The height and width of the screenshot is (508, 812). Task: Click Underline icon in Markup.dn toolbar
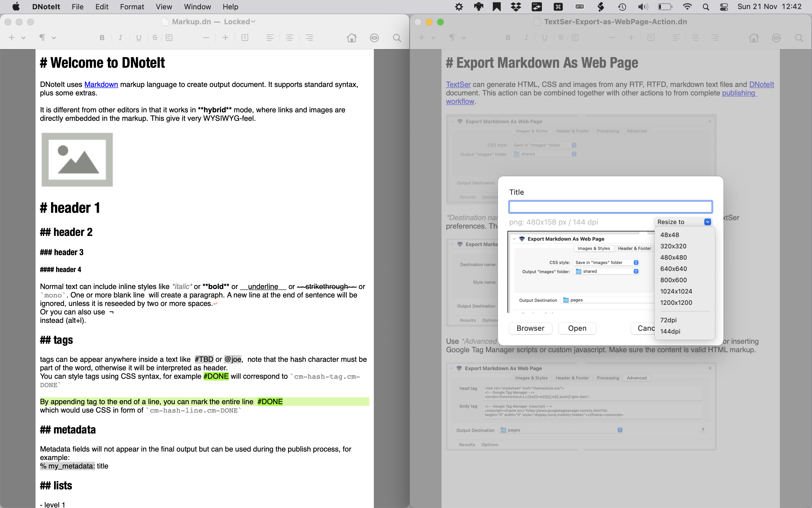click(139, 38)
